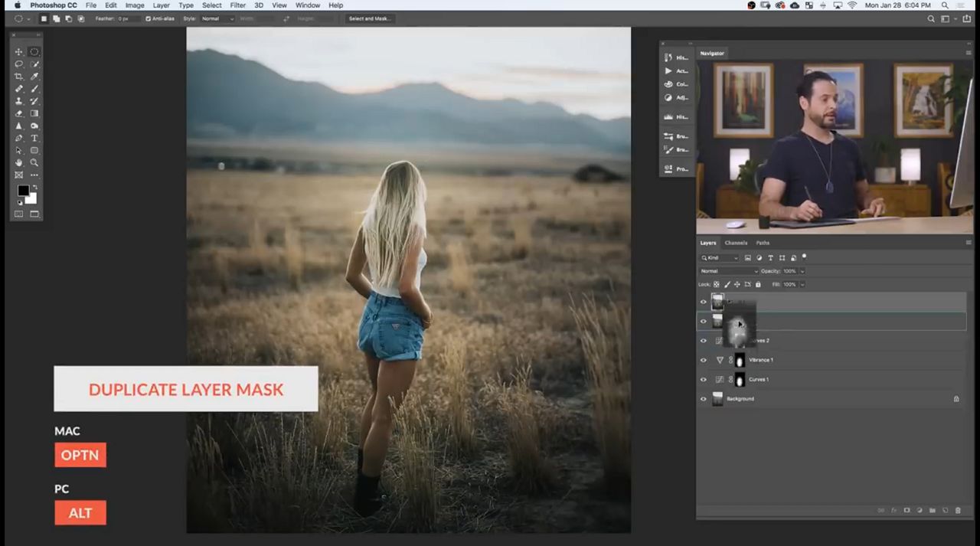This screenshot has height=546, width=980.
Task: Open the layer blend mode dropdown
Action: (x=729, y=271)
